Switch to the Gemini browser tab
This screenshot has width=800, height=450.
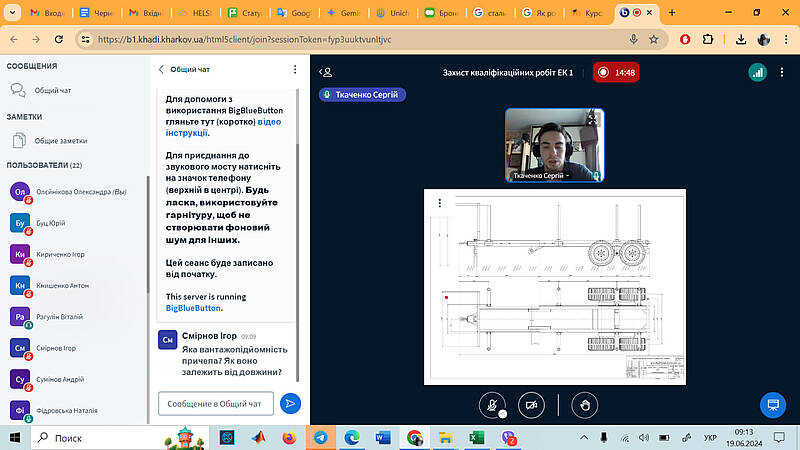click(343, 13)
